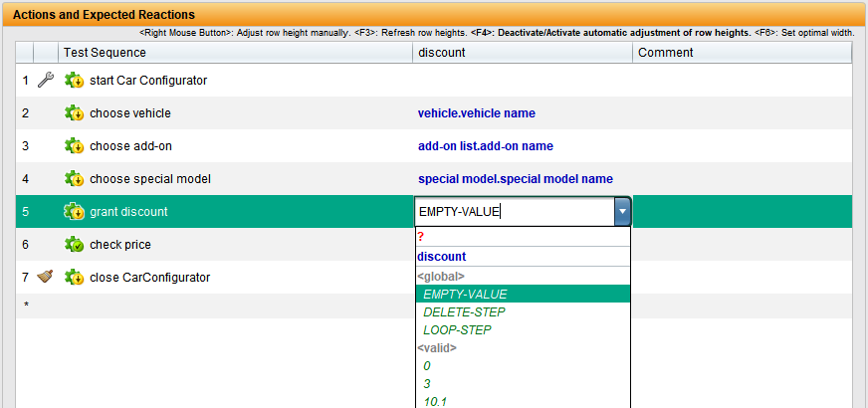Click the EMPTY-VALUE text input field

(515, 212)
